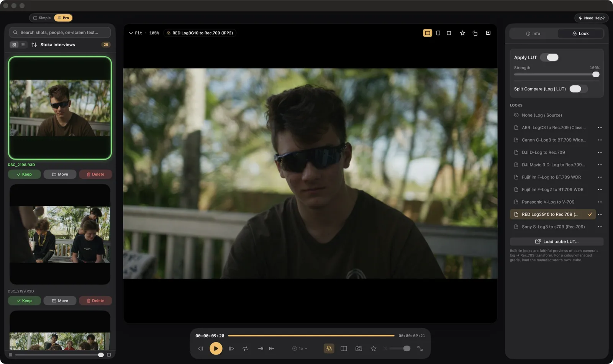613x364 pixels.
Task: Change sort order with up-down arrows icon
Action: pyautogui.click(x=34, y=45)
